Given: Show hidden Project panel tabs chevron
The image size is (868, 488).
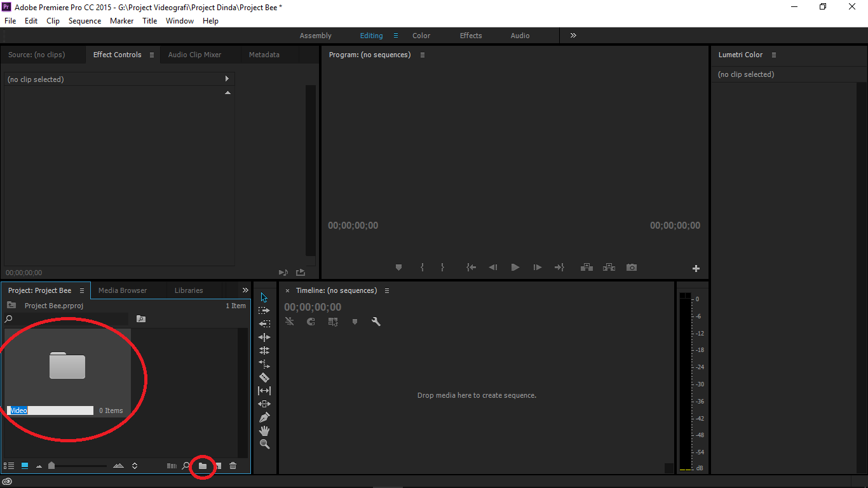Looking at the screenshot, I should pos(245,290).
